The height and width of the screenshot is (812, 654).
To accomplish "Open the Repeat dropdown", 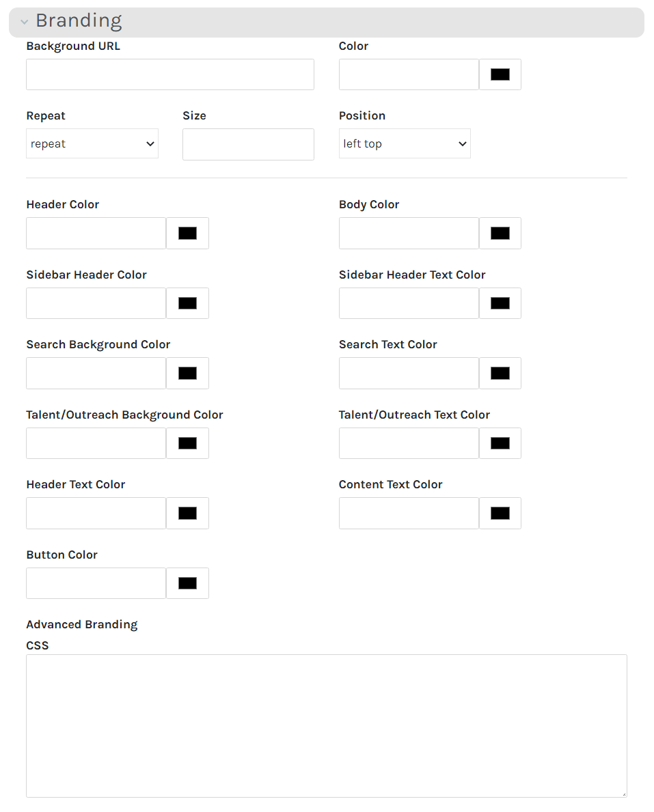I will tap(92, 144).
